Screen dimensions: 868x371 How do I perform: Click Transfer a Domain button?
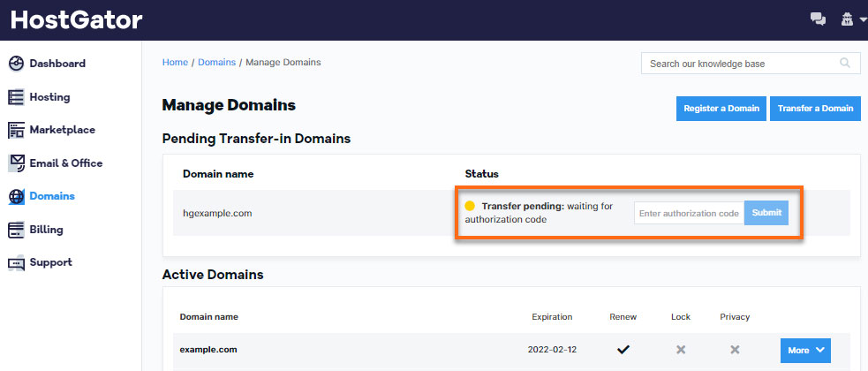coord(815,109)
